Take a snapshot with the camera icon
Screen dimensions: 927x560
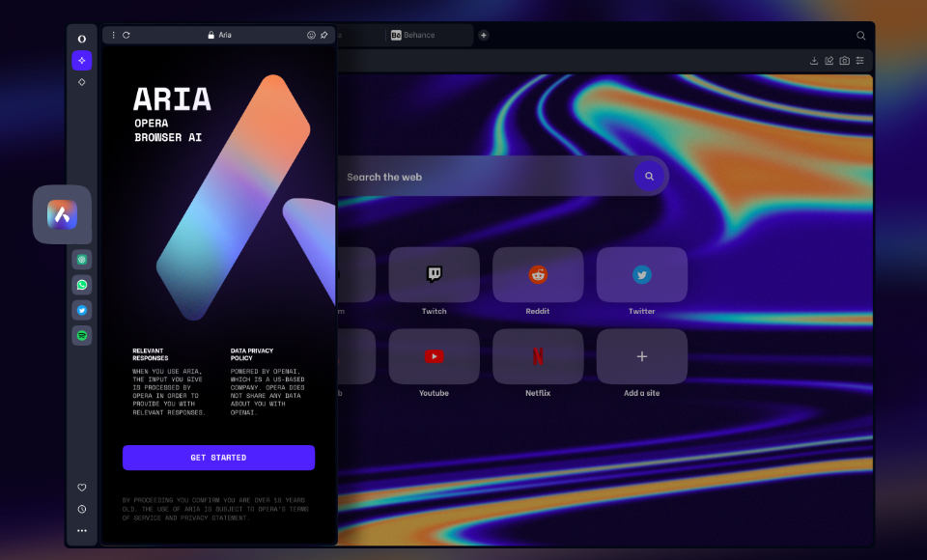[844, 60]
